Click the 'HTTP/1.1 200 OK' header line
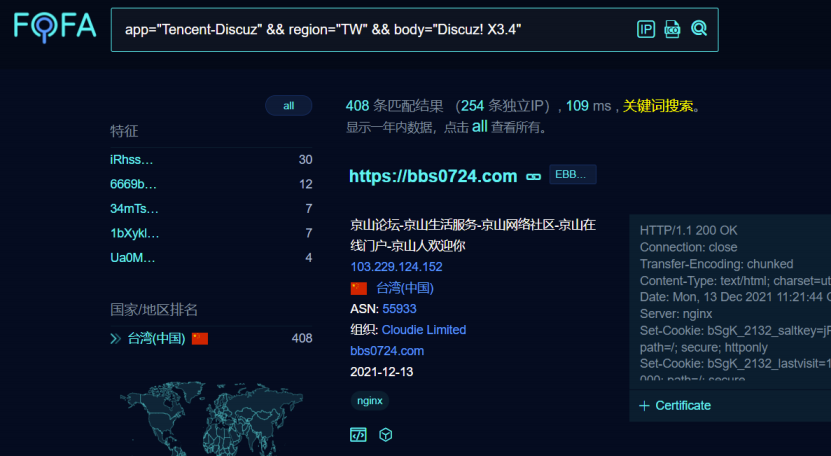This screenshot has width=831, height=456. (x=688, y=230)
